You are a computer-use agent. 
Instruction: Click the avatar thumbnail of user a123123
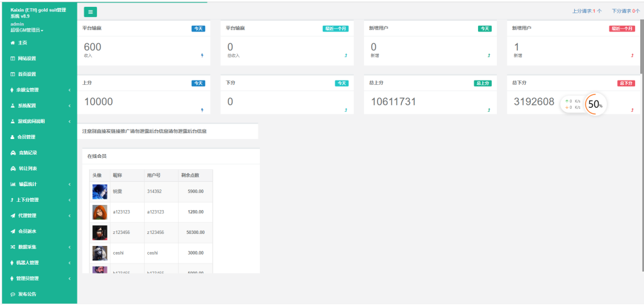[99, 213]
